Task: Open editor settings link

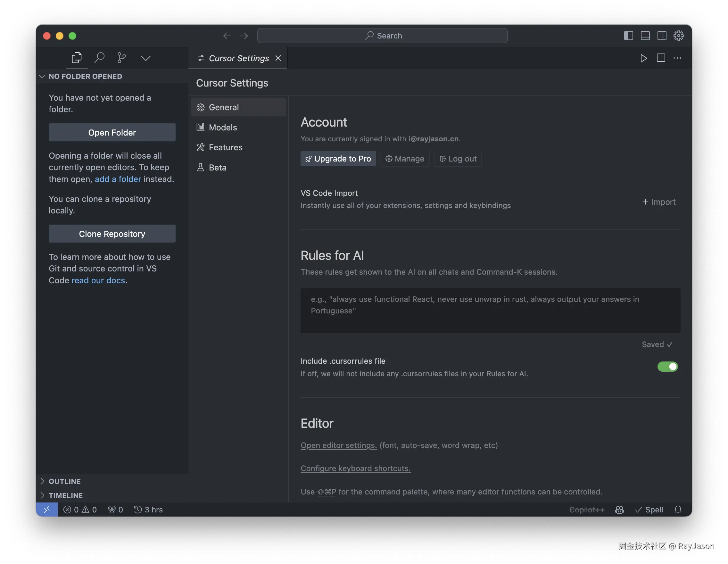Action: click(x=338, y=445)
